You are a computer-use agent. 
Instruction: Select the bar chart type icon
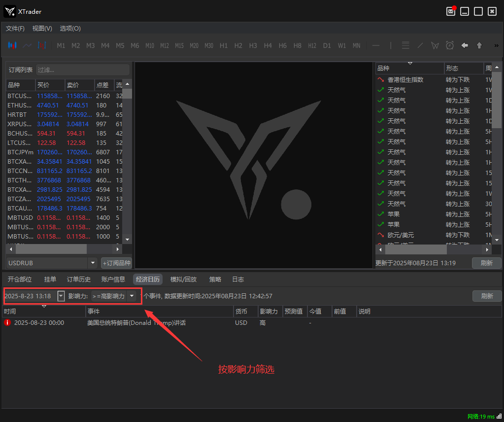point(41,45)
